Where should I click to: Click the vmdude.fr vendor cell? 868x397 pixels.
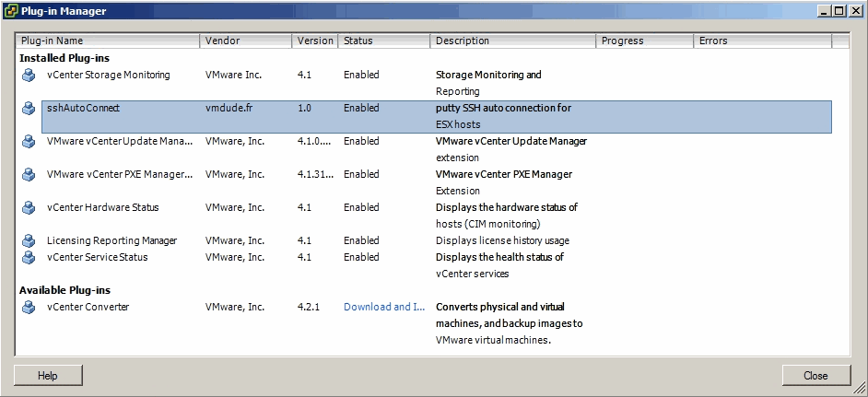(x=229, y=108)
